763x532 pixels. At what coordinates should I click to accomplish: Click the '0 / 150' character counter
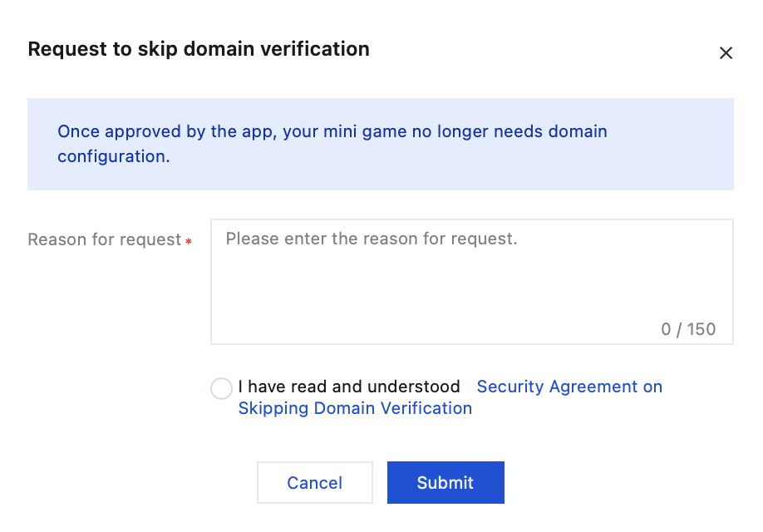(688, 329)
